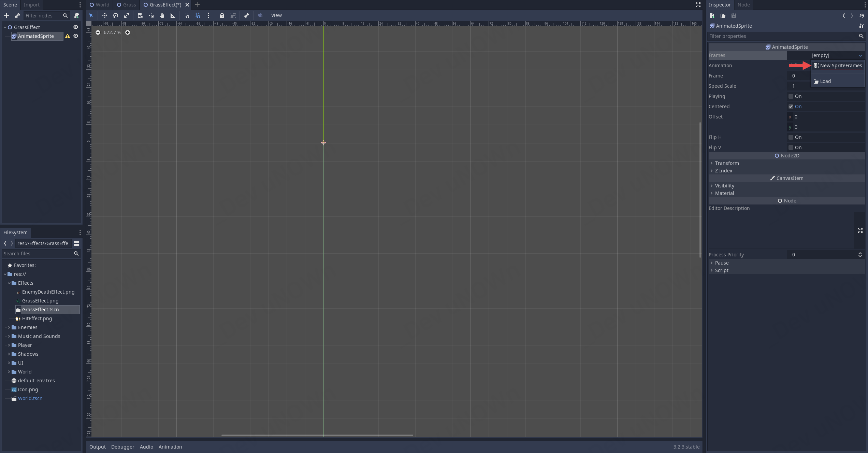The height and width of the screenshot is (453, 868).
Task: Switch to the Node tab
Action: (x=743, y=5)
